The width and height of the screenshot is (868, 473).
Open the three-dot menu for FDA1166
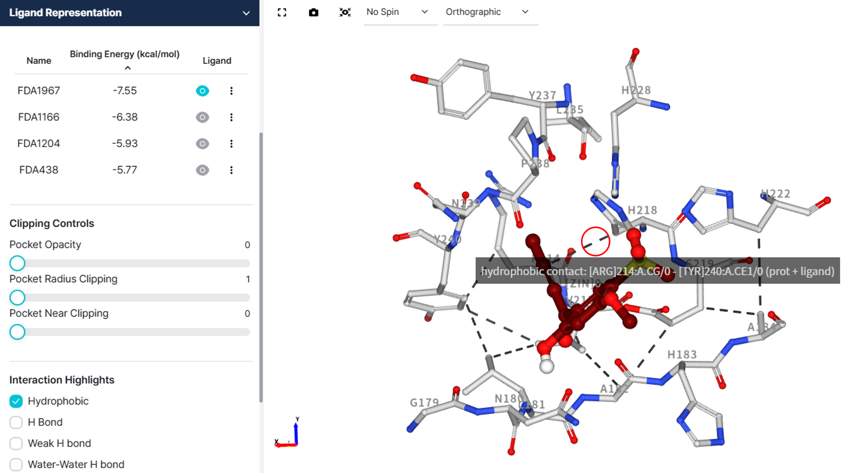coord(231,117)
